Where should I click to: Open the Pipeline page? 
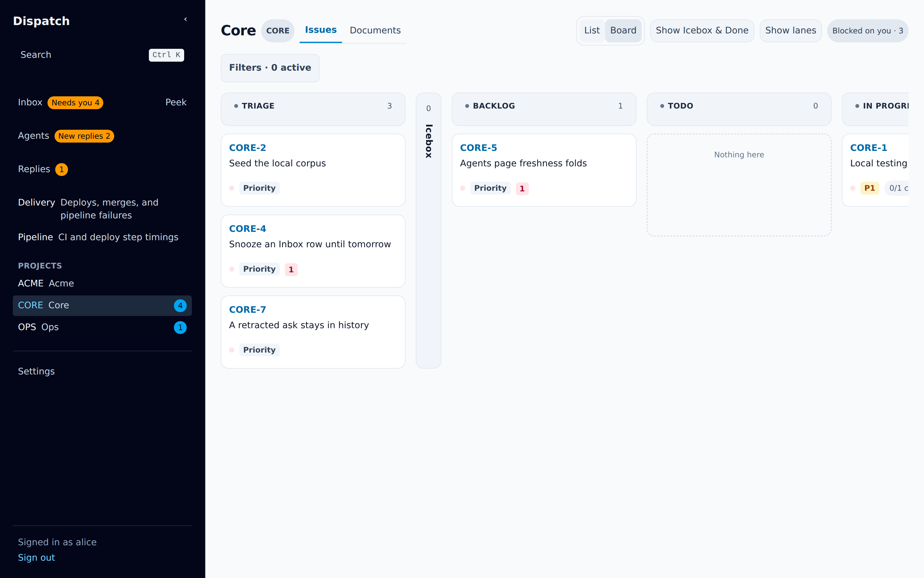102,237
